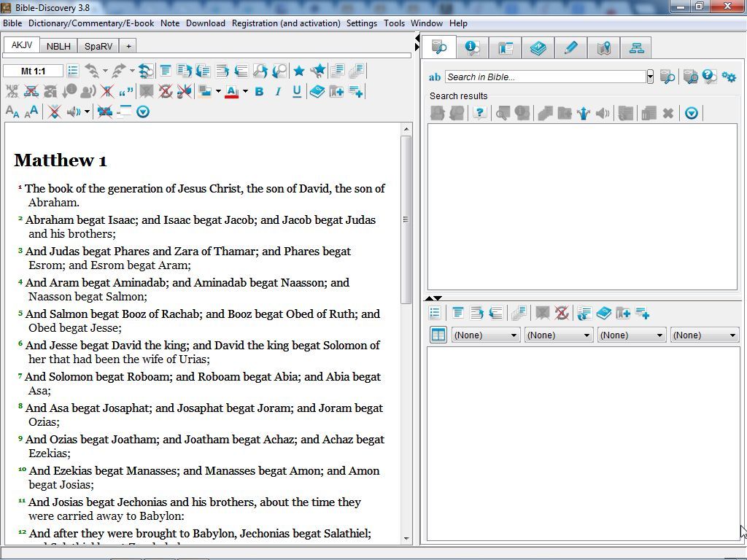747x560 pixels.
Task: Toggle the parallel columns view button
Action: pyautogui.click(x=438, y=335)
